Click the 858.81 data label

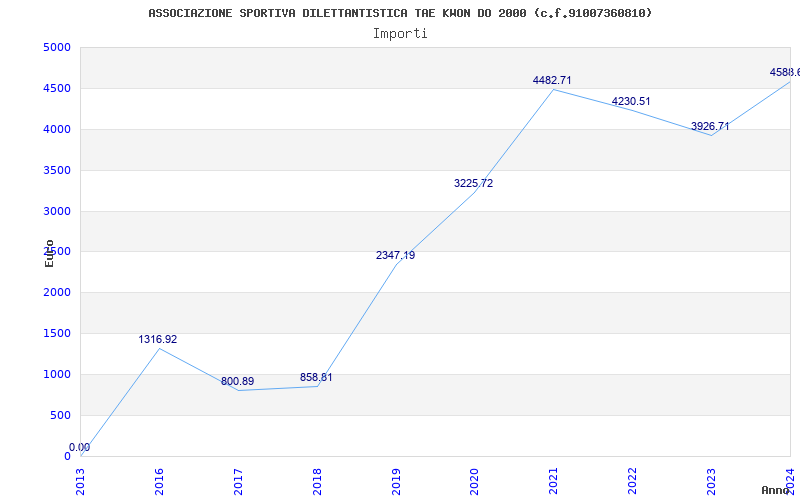[316, 378]
